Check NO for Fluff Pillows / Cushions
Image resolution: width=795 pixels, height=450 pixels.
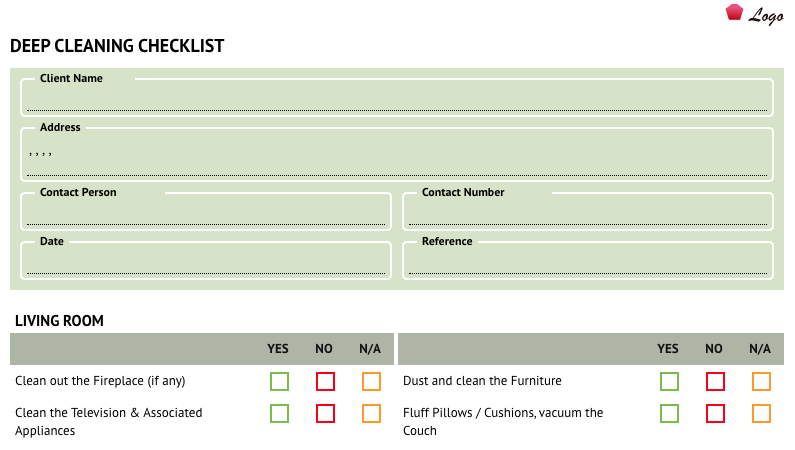coord(715,414)
